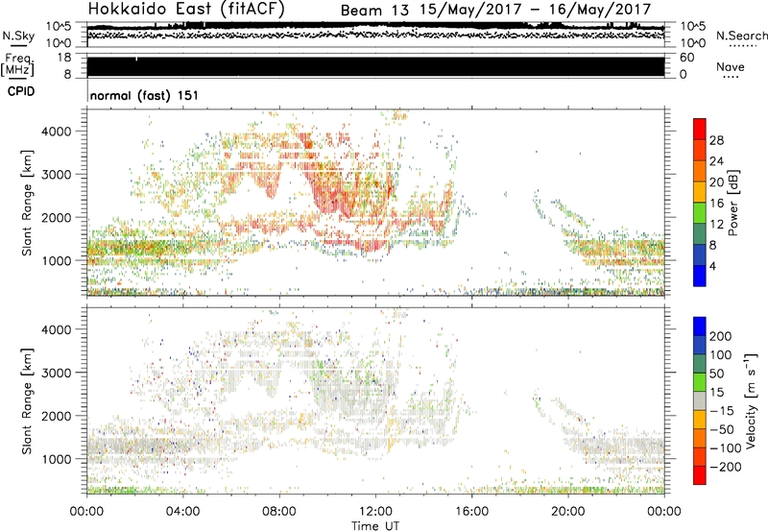Click Velocity colorbar gray segment between 15 and -15
Image resolution: width=768 pixels, height=532 pixels.
point(700,400)
